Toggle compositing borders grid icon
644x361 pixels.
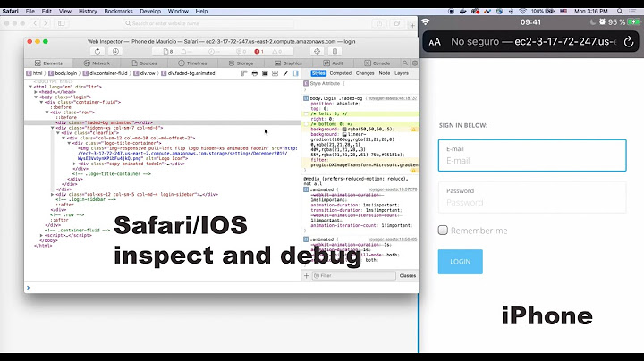coord(275,73)
